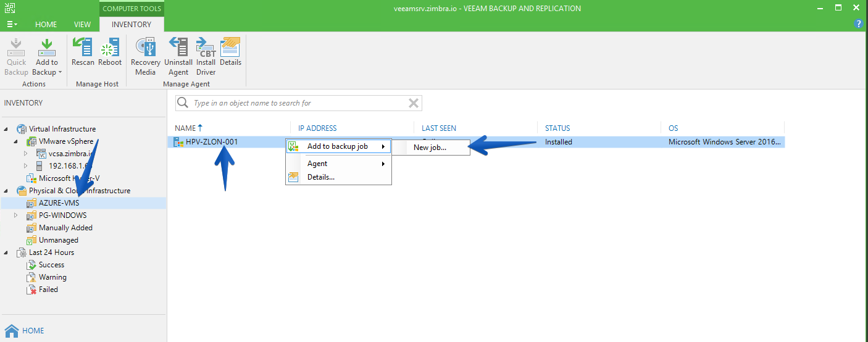Image resolution: width=868 pixels, height=342 pixels.
Task: Switch to the HOME ribbon tab
Action: coord(46,25)
